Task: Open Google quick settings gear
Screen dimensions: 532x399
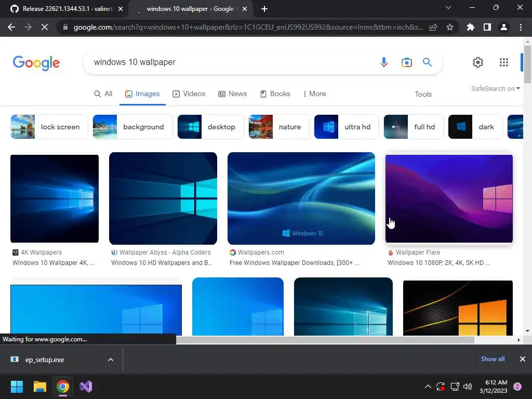Action: click(x=478, y=62)
